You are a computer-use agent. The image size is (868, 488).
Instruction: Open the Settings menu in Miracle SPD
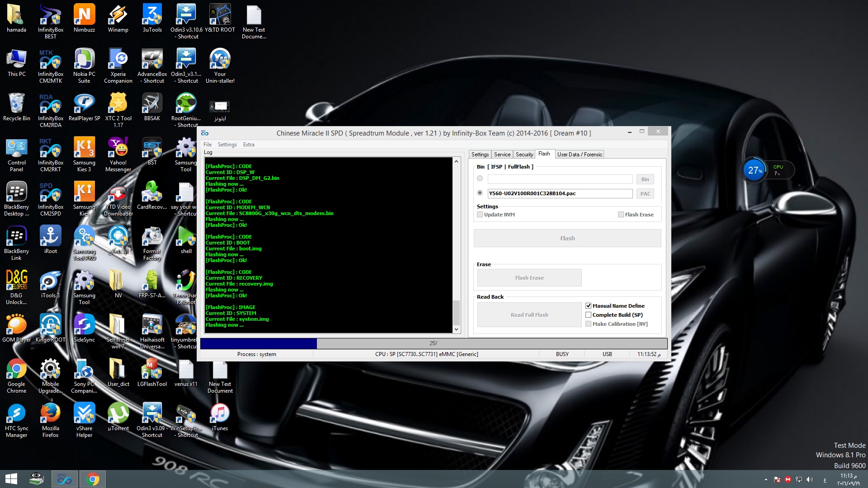click(227, 145)
